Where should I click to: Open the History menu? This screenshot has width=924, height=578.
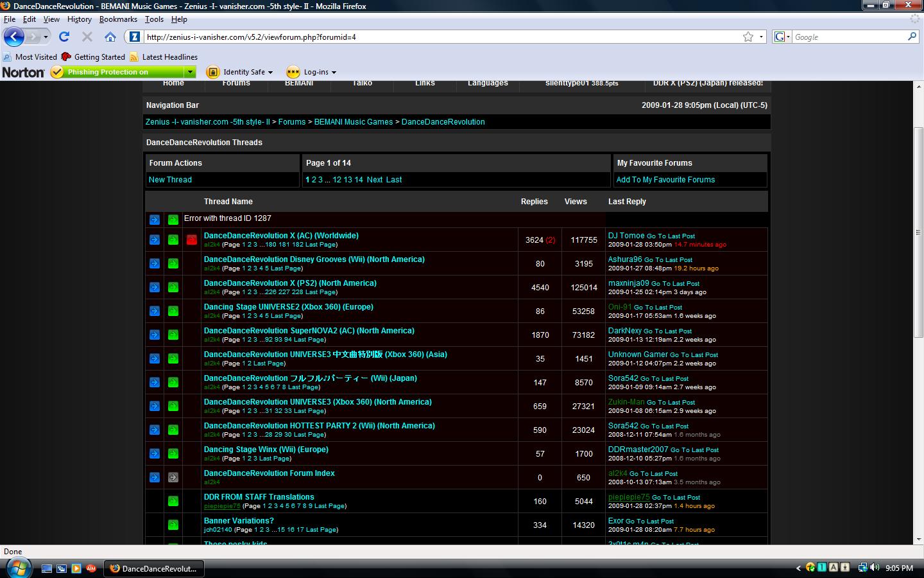pyautogui.click(x=79, y=19)
